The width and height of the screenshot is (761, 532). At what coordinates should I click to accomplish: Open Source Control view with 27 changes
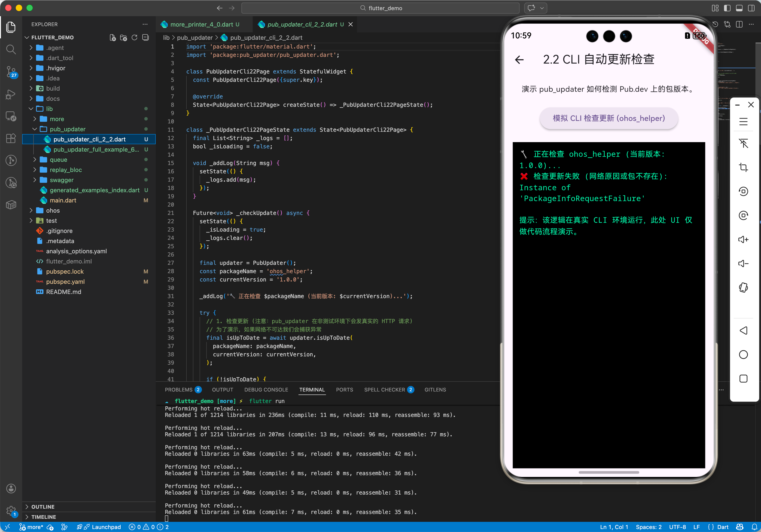coord(11,71)
